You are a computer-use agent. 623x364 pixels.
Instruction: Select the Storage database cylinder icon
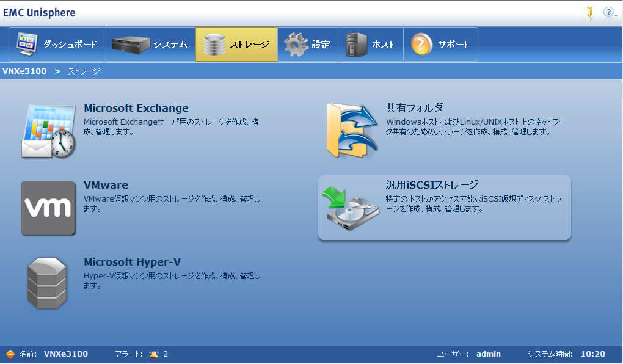point(214,45)
